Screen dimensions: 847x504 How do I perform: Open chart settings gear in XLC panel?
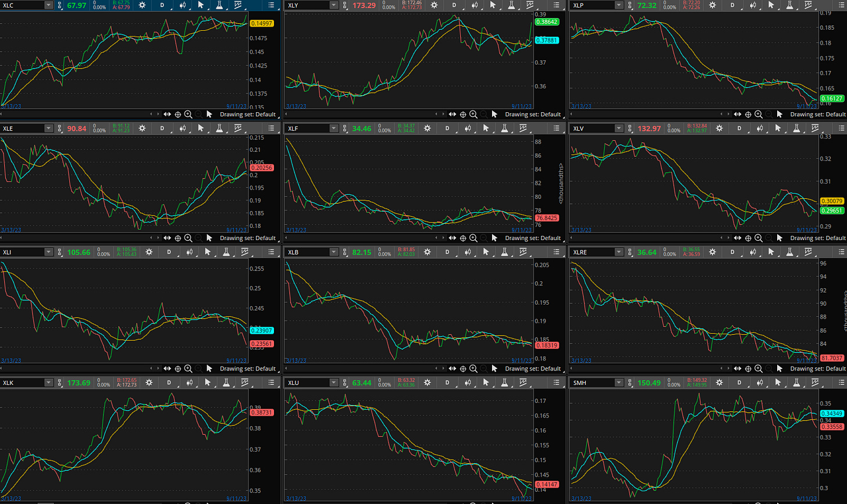[x=143, y=5]
